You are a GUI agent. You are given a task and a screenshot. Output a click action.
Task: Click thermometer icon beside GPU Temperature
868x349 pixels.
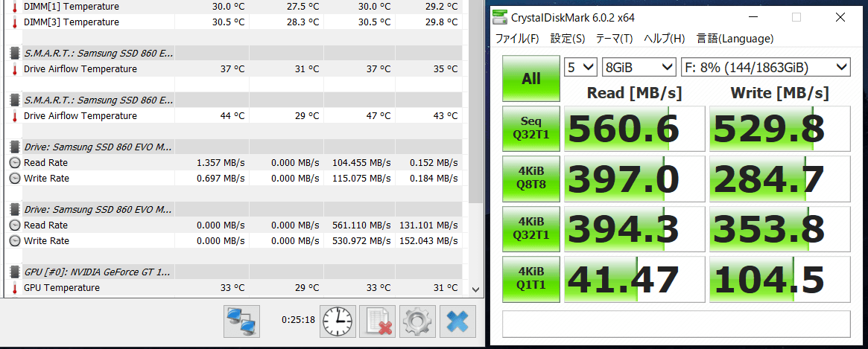tap(15, 287)
